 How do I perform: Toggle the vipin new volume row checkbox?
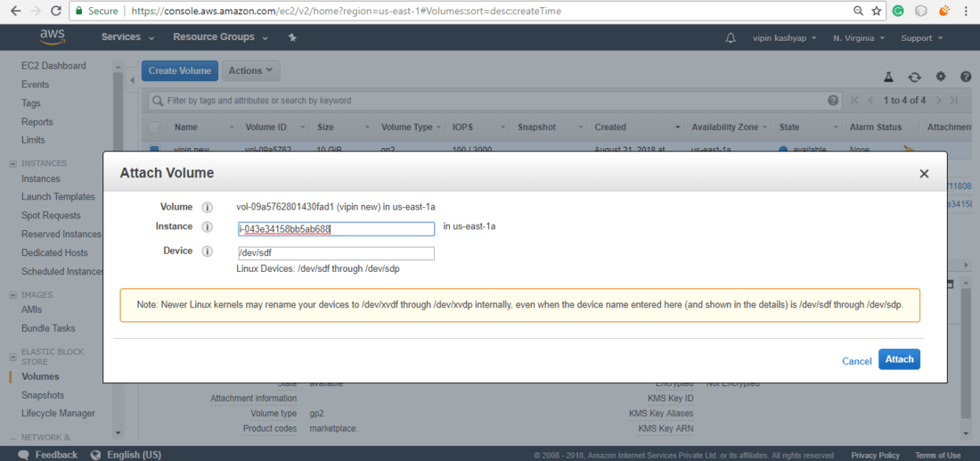[154, 148]
